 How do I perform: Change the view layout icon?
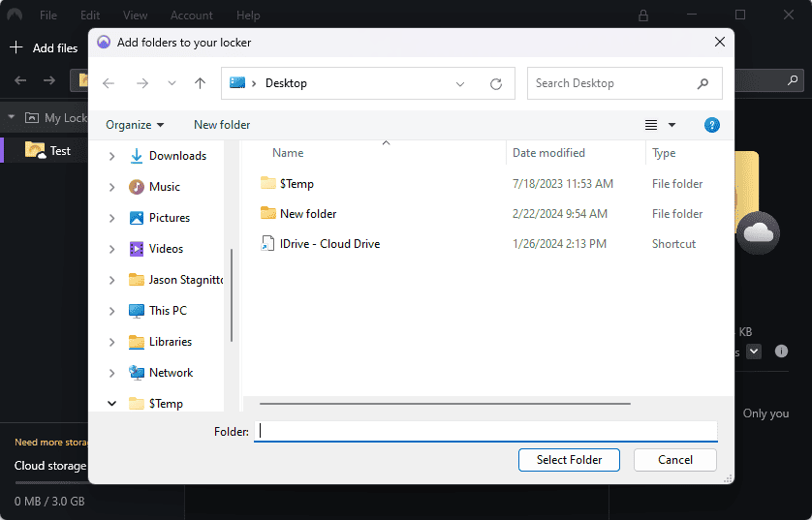coord(651,125)
